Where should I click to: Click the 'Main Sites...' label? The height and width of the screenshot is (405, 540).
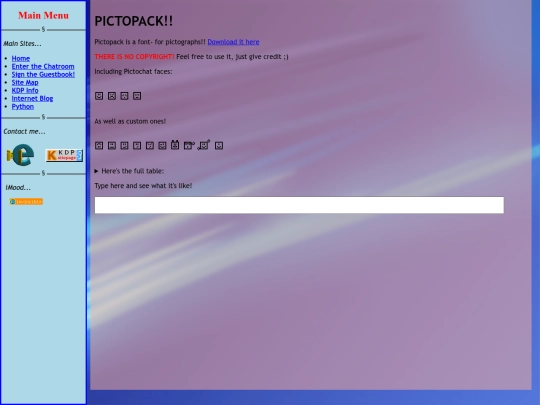(x=22, y=44)
